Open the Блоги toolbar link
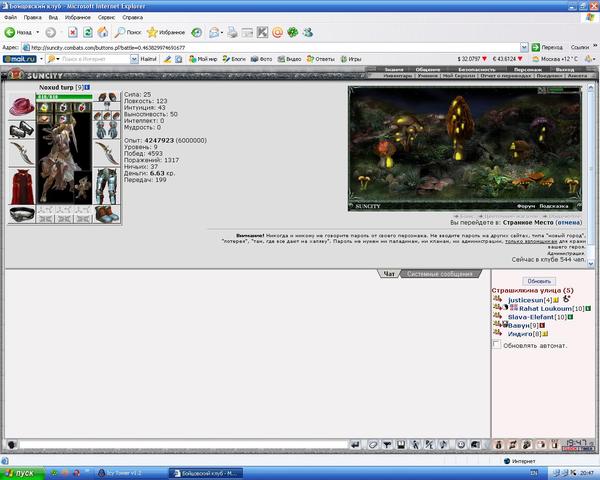600x480 pixels. pos(234,59)
